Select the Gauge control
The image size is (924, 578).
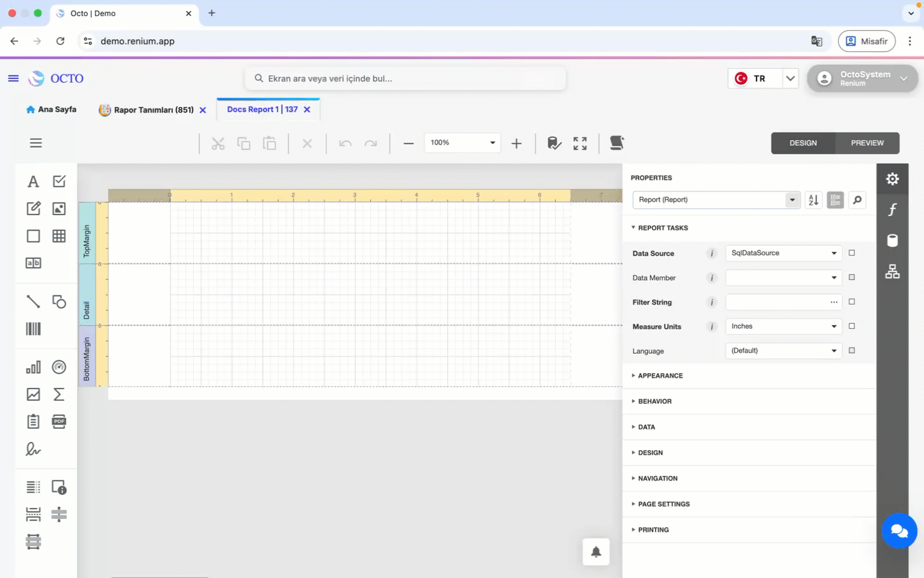[59, 367]
